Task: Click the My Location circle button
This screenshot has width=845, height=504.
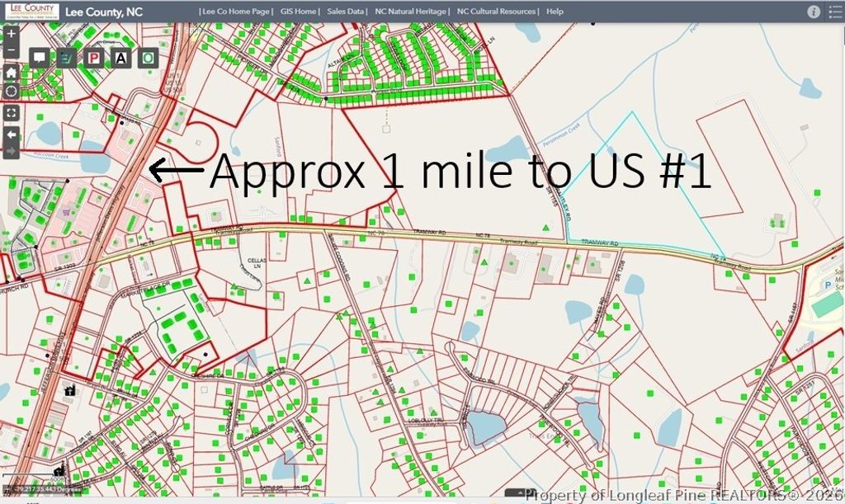Action: pyautogui.click(x=12, y=90)
